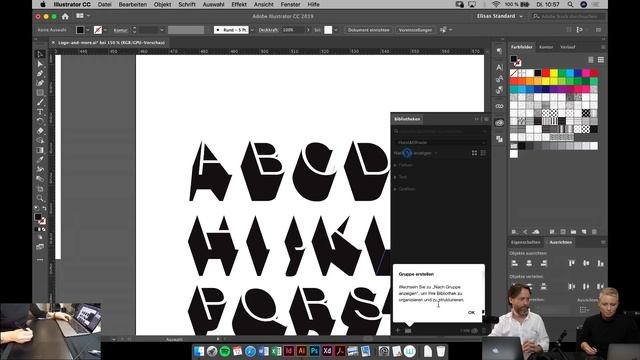Open the fill color dropdown in control bar

point(88,30)
